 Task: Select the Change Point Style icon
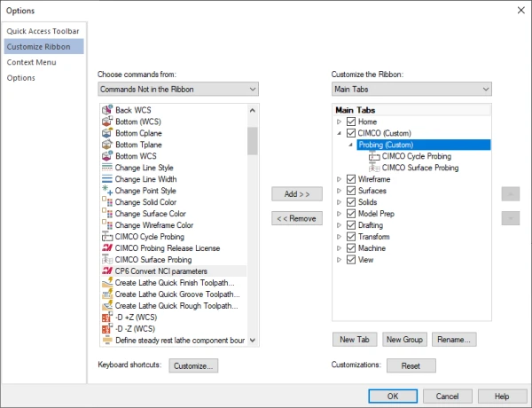(x=106, y=191)
